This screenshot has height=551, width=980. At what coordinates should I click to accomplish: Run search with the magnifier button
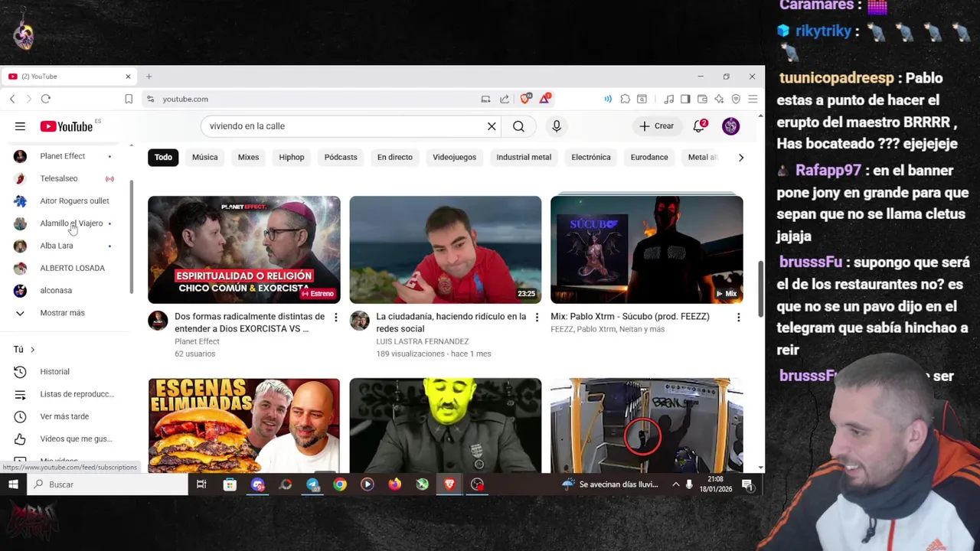pos(518,126)
